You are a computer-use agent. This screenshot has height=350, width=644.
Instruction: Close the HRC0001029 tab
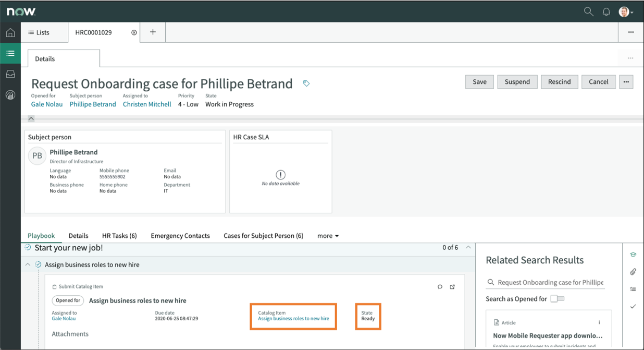(134, 32)
